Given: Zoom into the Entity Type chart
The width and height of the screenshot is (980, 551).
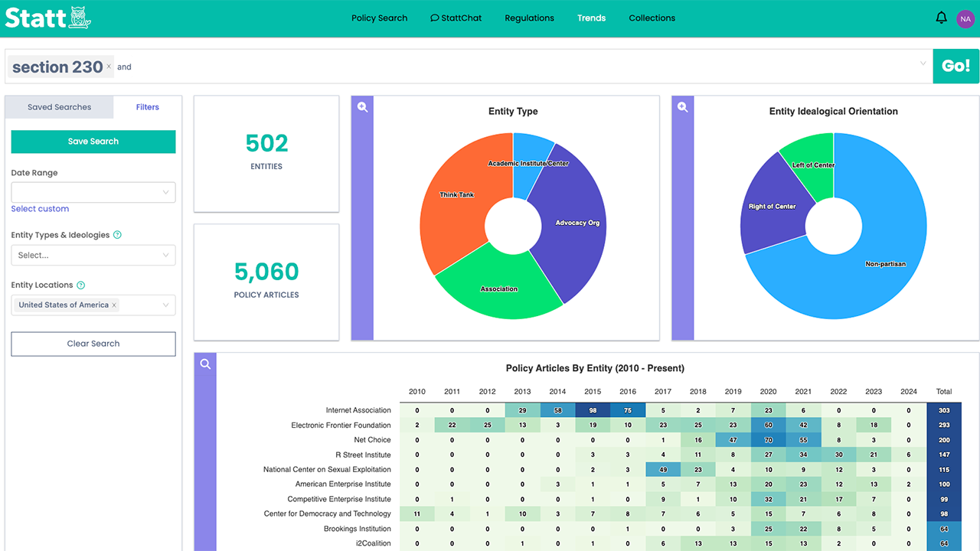Looking at the screenshot, I should tap(363, 108).
